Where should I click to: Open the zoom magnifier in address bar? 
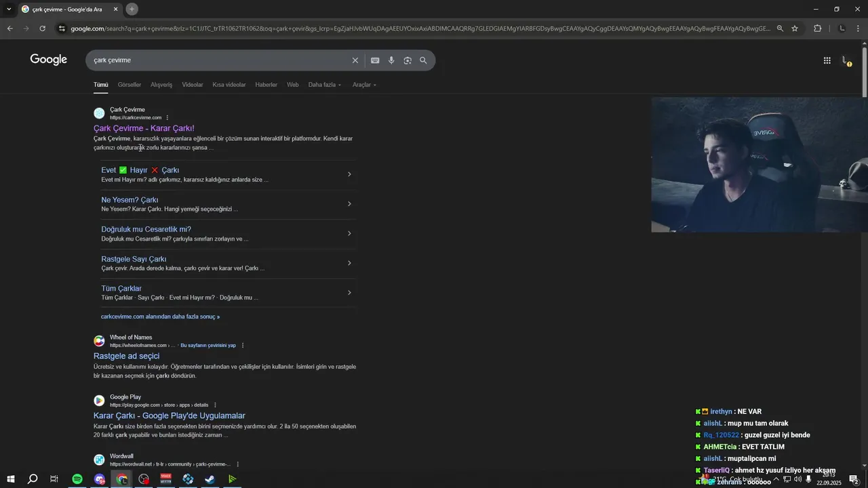[780, 28]
